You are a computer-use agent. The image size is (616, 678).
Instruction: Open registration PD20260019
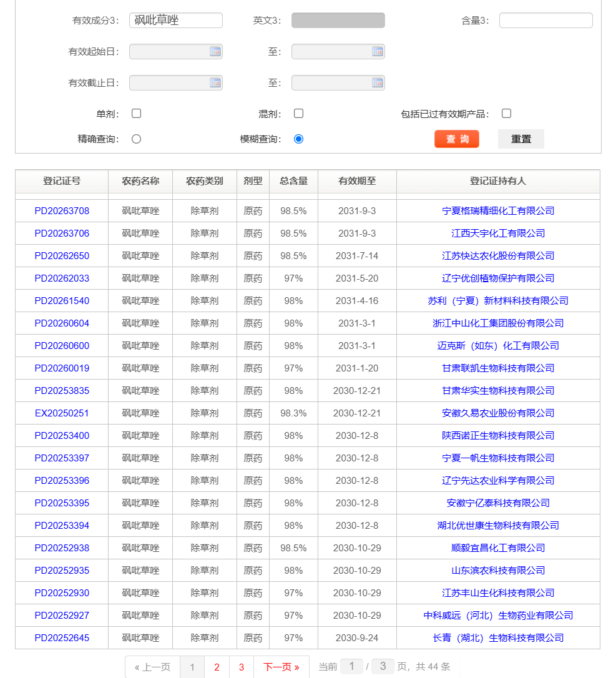point(62,368)
